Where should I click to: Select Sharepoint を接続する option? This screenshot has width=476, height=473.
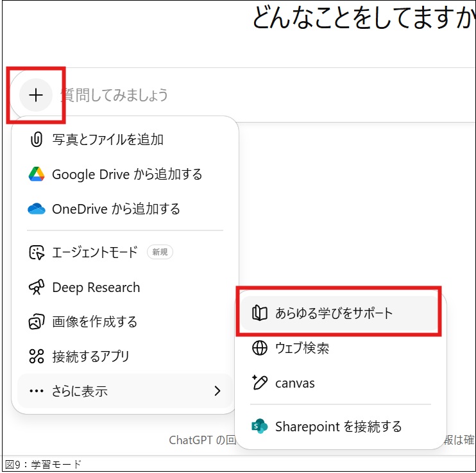340,426
